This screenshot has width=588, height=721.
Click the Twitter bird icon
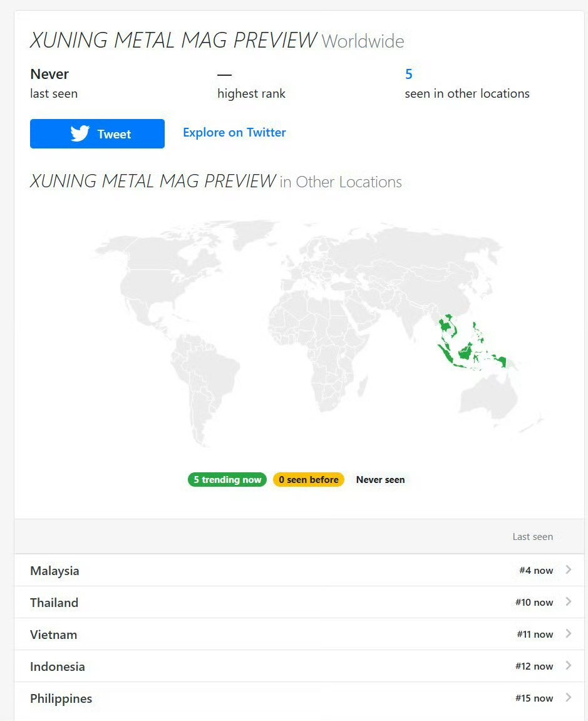click(x=80, y=133)
